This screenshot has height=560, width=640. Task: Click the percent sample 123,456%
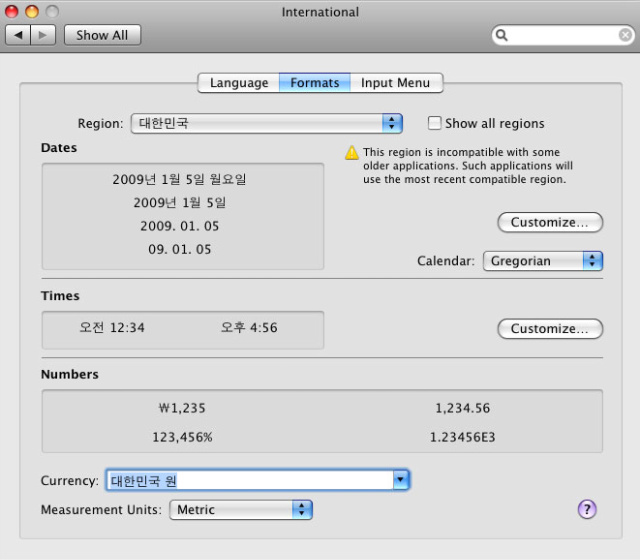(182, 438)
